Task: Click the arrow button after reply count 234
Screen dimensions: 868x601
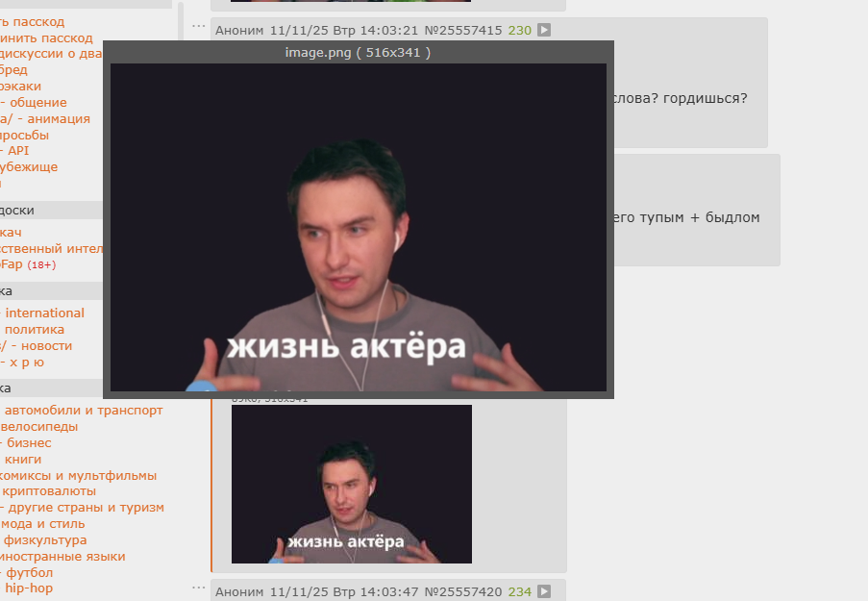Action: (544, 591)
